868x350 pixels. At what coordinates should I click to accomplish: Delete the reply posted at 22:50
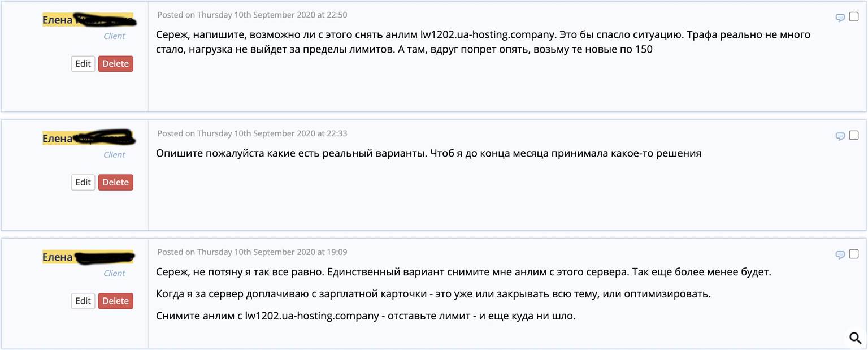(115, 64)
